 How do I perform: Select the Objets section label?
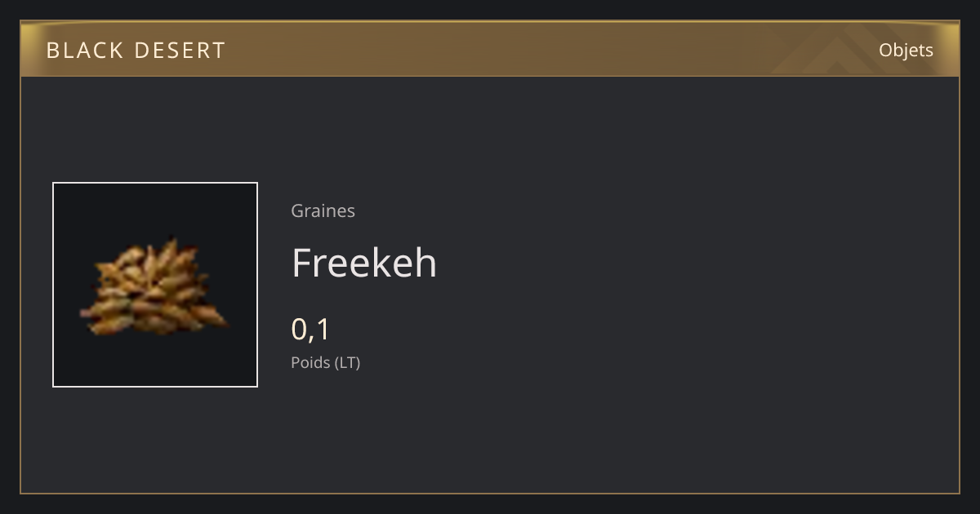click(x=906, y=51)
